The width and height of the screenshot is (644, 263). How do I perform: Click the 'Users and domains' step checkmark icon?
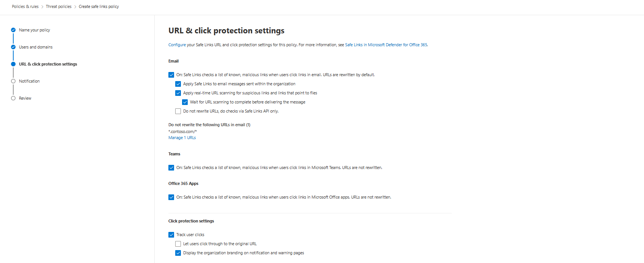(x=13, y=47)
